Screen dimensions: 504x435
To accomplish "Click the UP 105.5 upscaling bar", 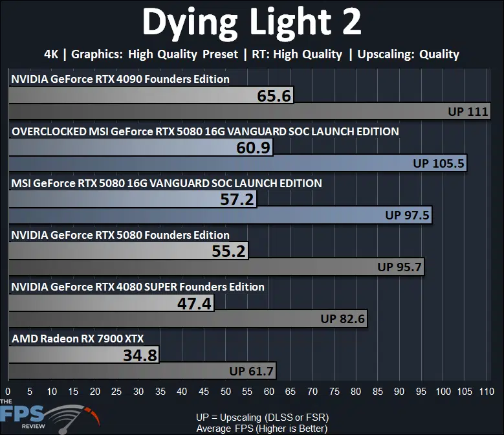I will [237, 163].
